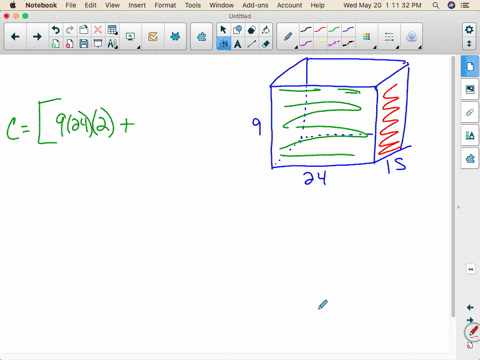Open Spotlight search in the menu bar
480x360 pixels.
click(436, 5)
